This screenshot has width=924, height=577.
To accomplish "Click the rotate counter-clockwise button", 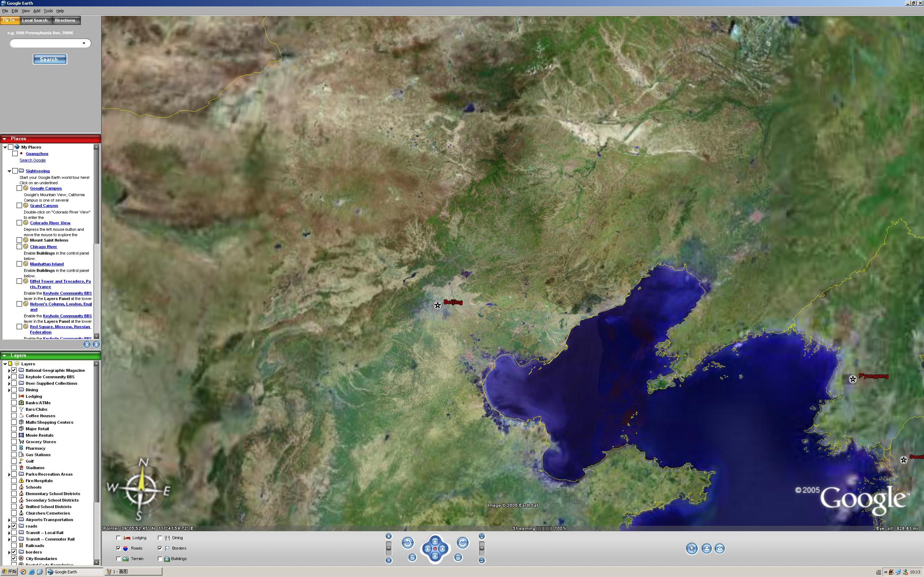I will pos(407,543).
